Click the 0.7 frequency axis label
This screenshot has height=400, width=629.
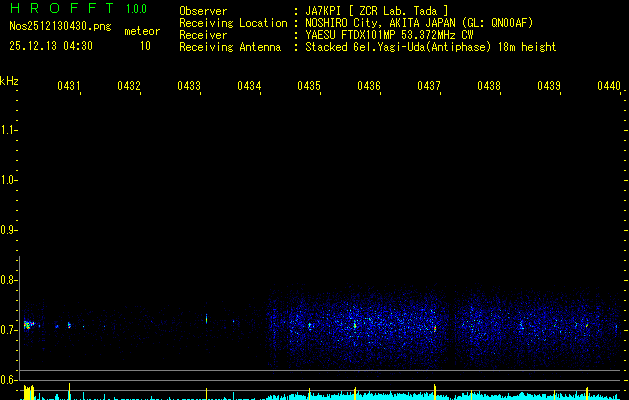pyautogui.click(x=9, y=329)
